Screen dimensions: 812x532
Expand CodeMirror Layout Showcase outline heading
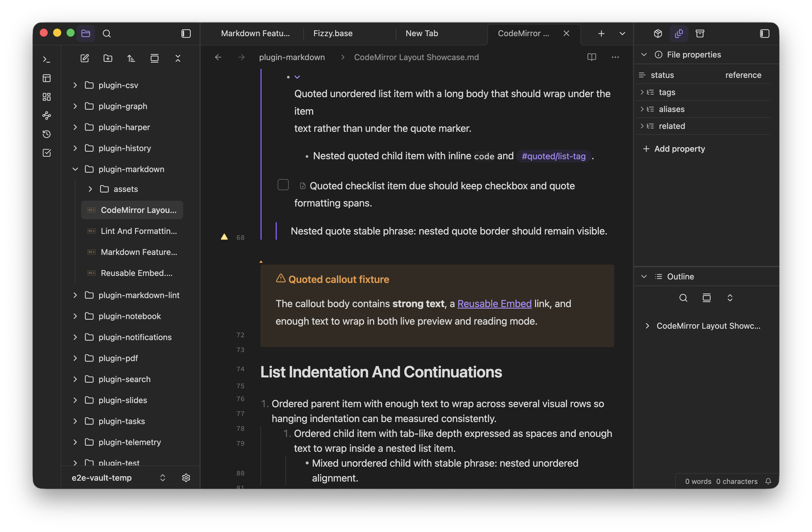(647, 326)
